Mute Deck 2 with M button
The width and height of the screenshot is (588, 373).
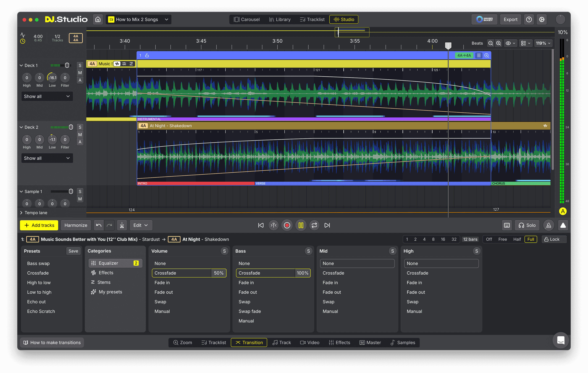[80, 135]
